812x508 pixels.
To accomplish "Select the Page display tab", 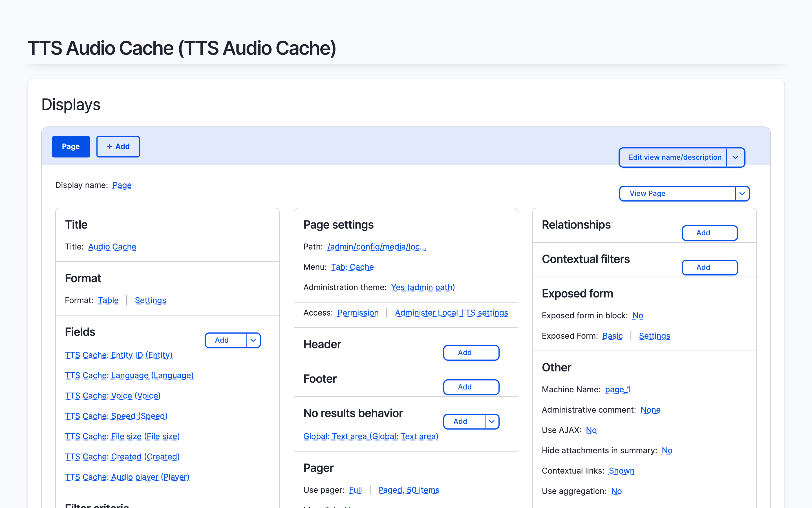I will (x=71, y=146).
